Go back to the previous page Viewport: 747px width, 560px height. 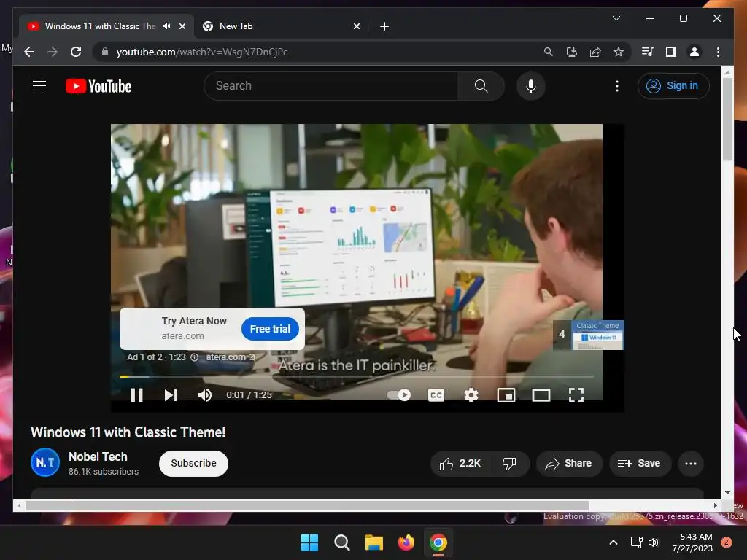(x=29, y=52)
